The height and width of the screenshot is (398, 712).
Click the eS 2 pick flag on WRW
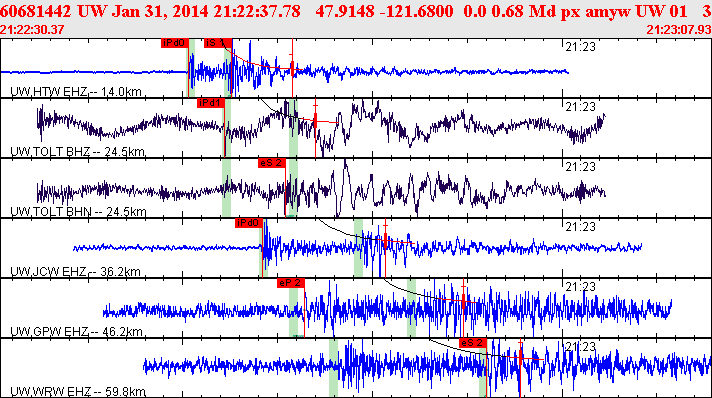tap(473, 343)
